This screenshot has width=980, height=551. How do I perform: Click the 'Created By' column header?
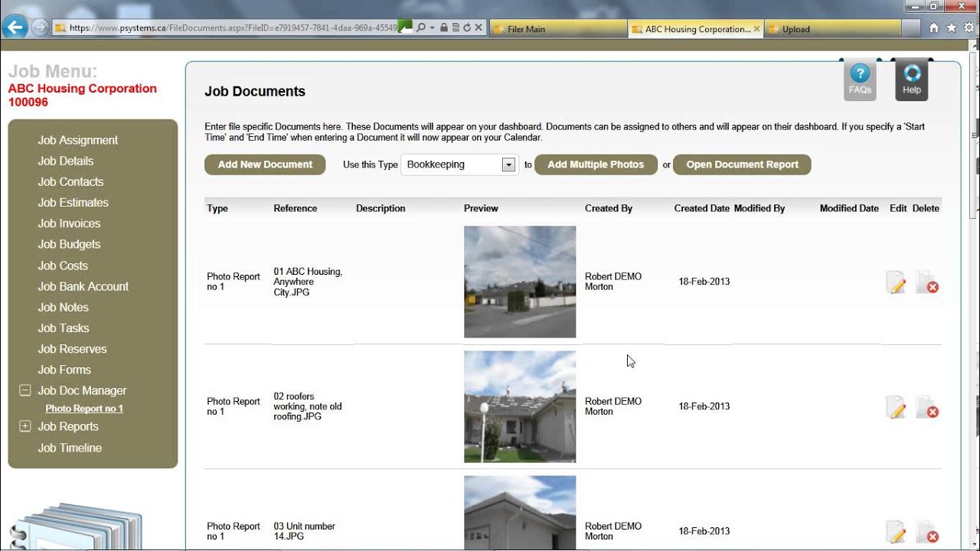[609, 208]
